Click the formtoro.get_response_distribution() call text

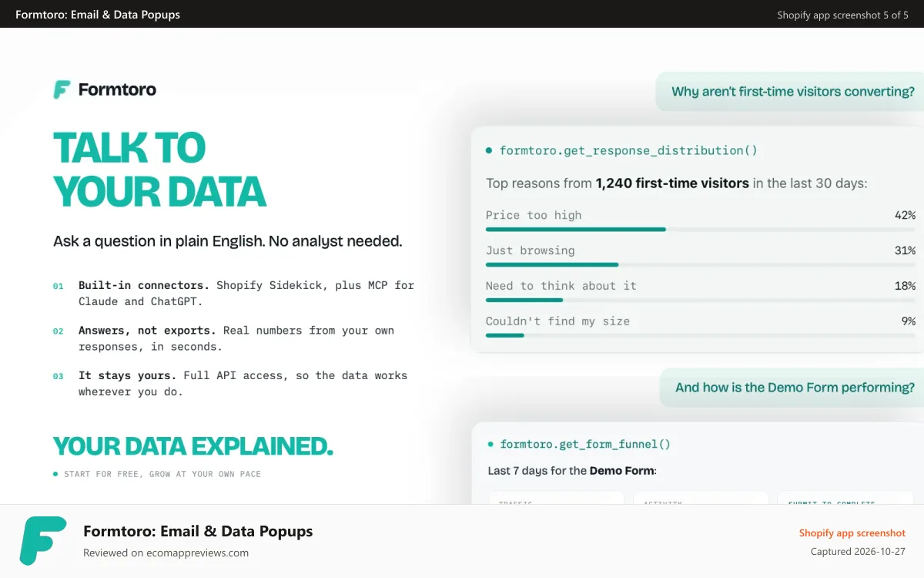click(x=628, y=151)
